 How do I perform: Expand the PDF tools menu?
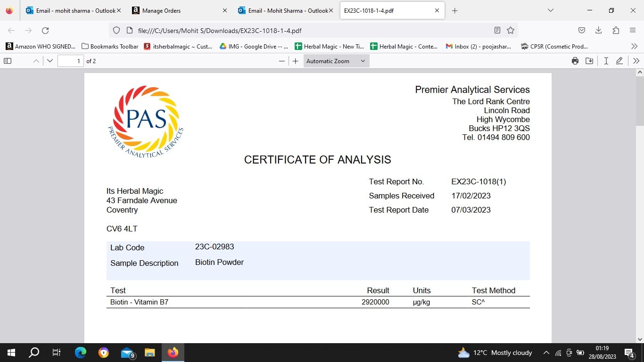[x=636, y=61]
